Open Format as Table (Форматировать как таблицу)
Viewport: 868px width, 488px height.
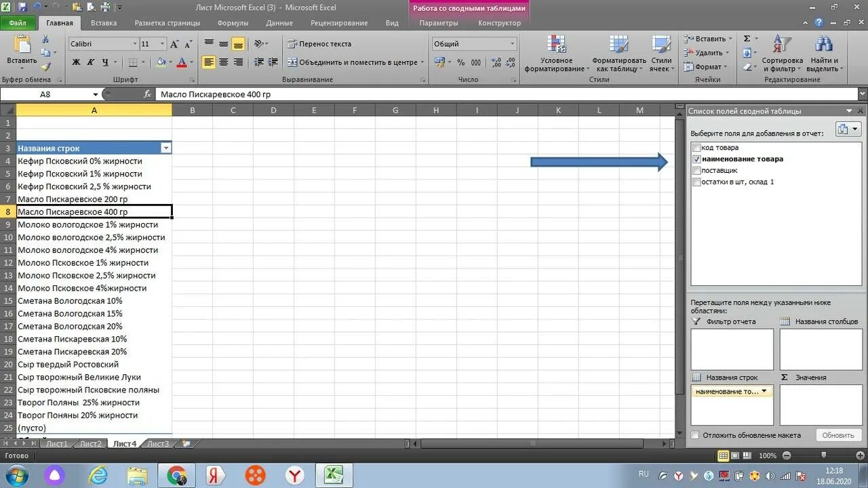pos(618,54)
